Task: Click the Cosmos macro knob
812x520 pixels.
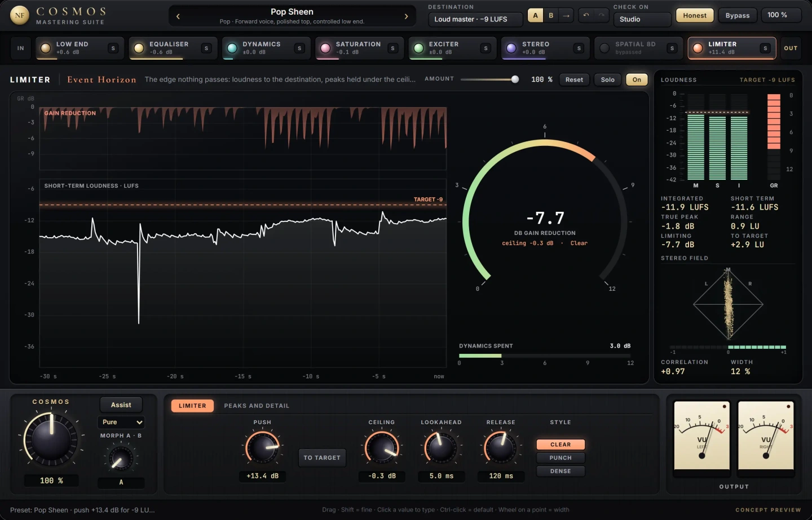Action: coord(51,439)
